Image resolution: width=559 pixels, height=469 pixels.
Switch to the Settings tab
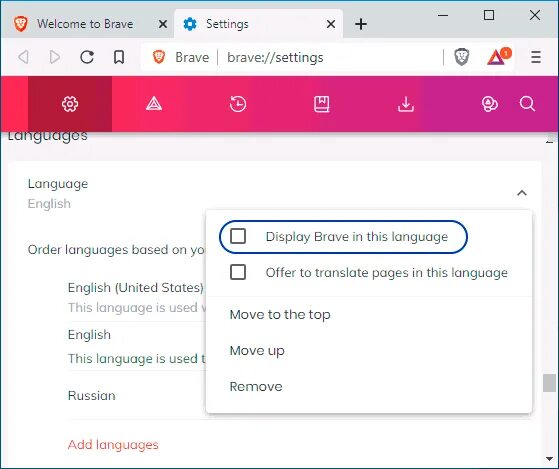(x=258, y=24)
